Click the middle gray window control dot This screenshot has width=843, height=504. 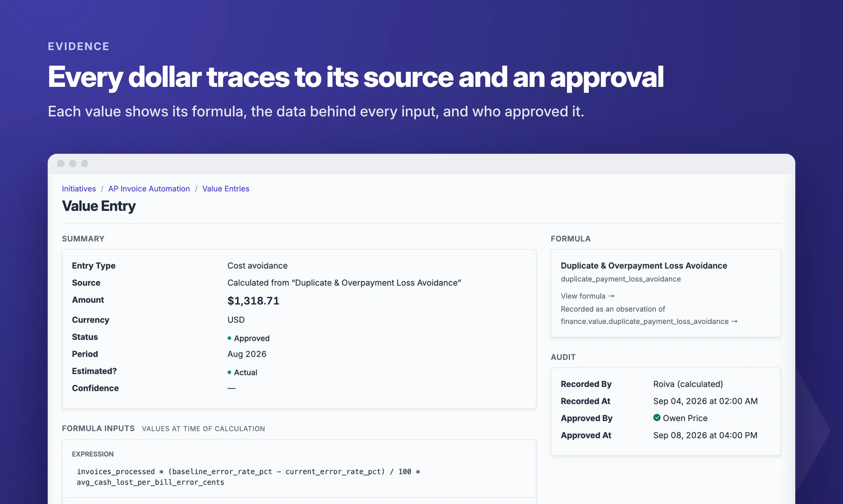(x=73, y=164)
